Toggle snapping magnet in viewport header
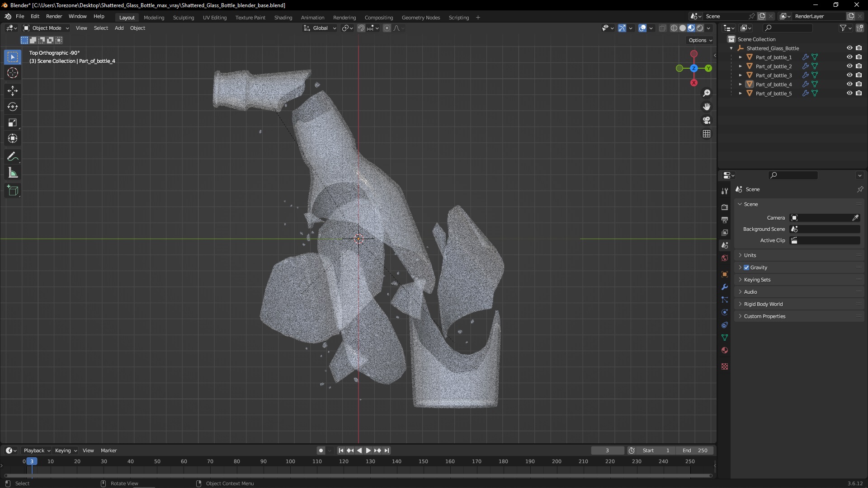Image resolution: width=868 pixels, height=488 pixels. pyautogui.click(x=361, y=28)
